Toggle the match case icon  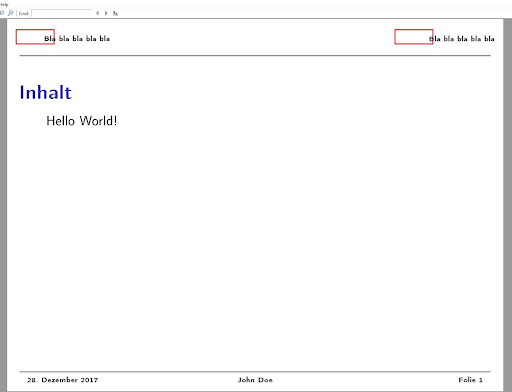115,13
